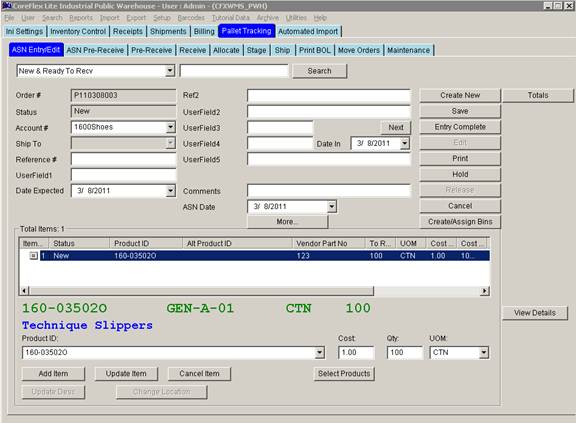Select the Pallet Tracking tab
This screenshot has width=576, height=423.
pyautogui.click(x=246, y=31)
